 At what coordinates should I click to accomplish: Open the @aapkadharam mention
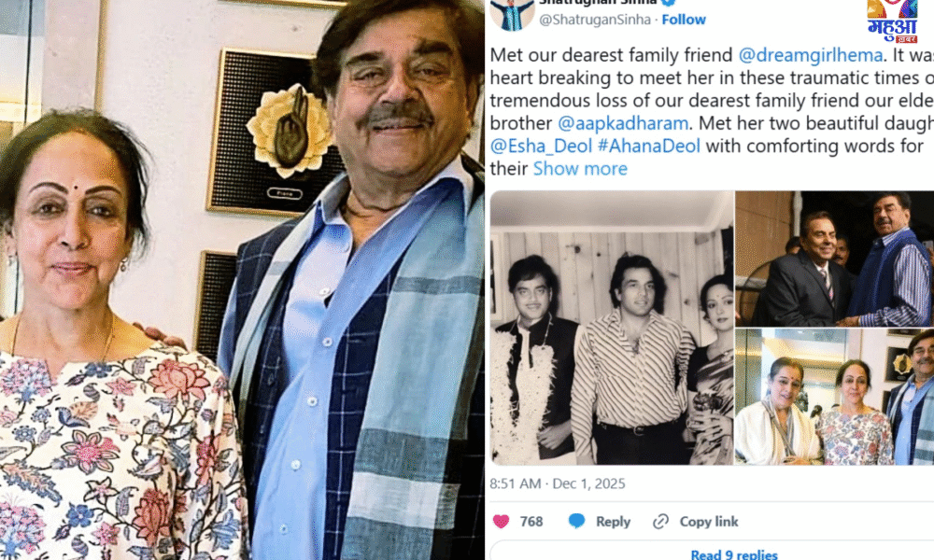(x=622, y=123)
